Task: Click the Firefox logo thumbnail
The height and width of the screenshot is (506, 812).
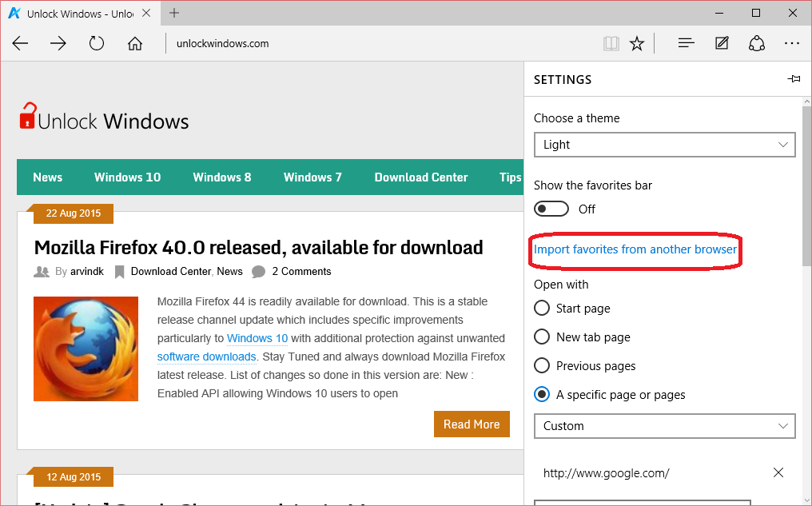Action: (86, 349)
